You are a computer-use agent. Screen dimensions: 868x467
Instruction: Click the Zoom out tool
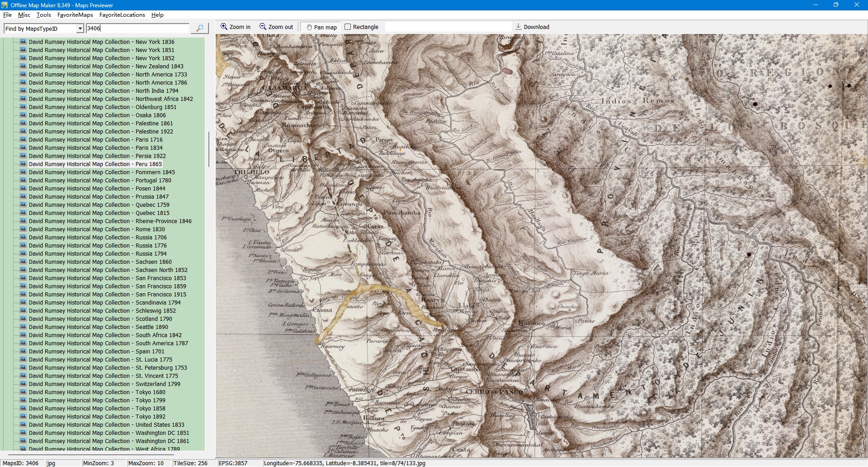276,27
